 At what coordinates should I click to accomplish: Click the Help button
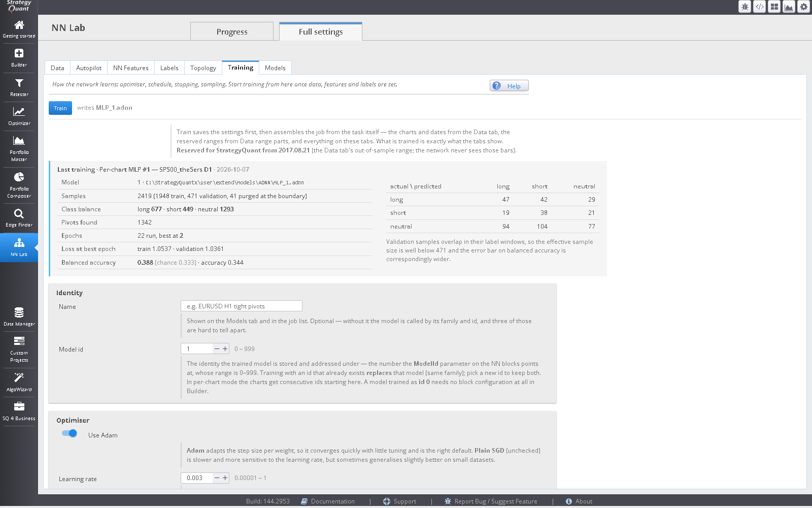(x=509, y=86)
